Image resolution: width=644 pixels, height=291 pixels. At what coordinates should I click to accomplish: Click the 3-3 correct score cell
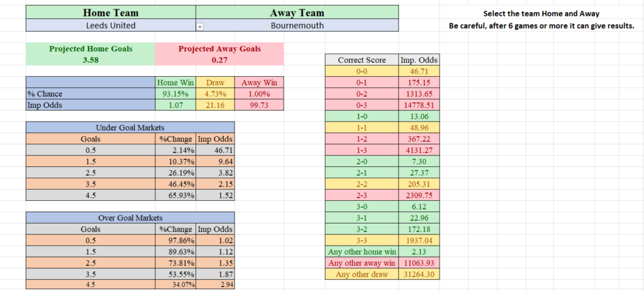coord(362,241)
